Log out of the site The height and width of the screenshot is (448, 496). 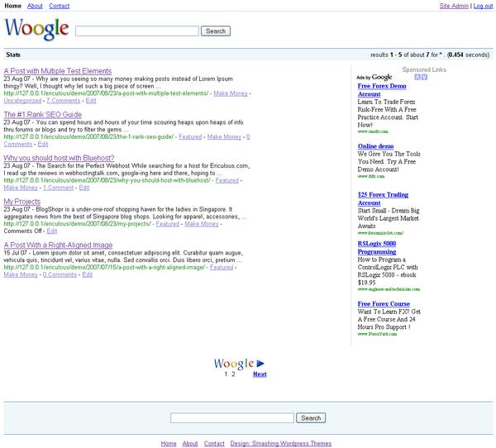pyautogui.click(x=483, y=6)
